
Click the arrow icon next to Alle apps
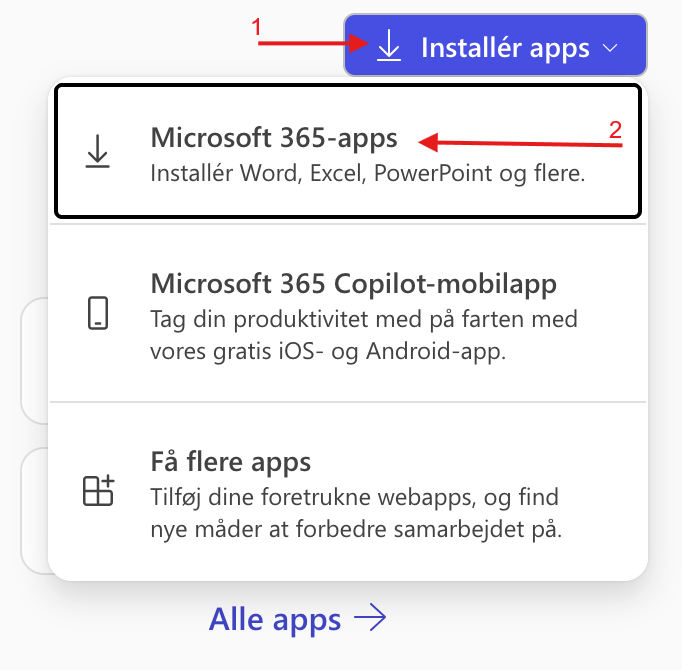point(370,619)
